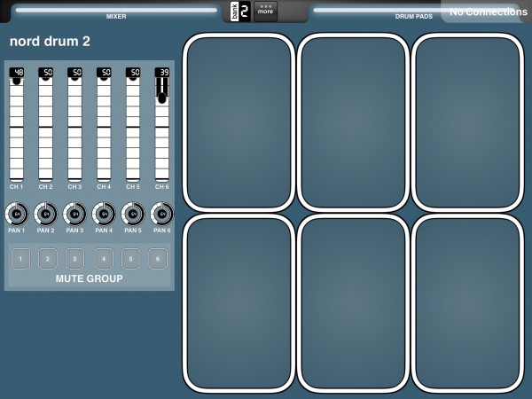Click the CH 1 volume fader
The width and height of the screenshot is (532, 399).
[x=16, y=129]
